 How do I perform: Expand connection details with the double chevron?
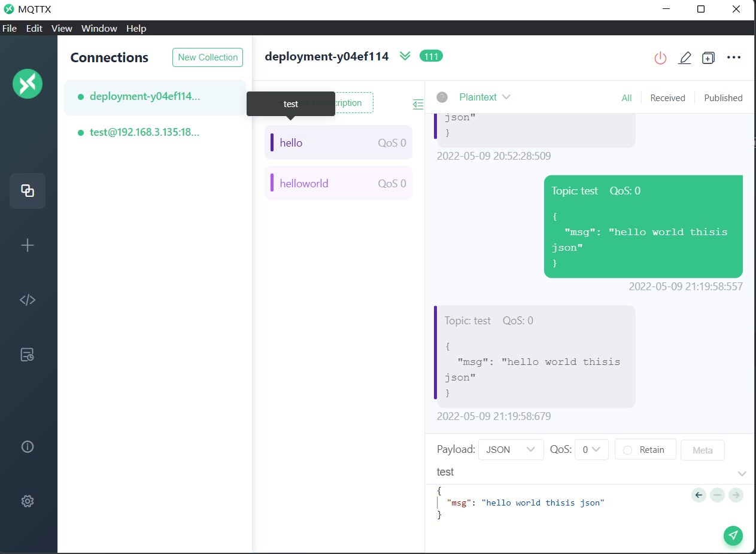[x=405, y=56]
